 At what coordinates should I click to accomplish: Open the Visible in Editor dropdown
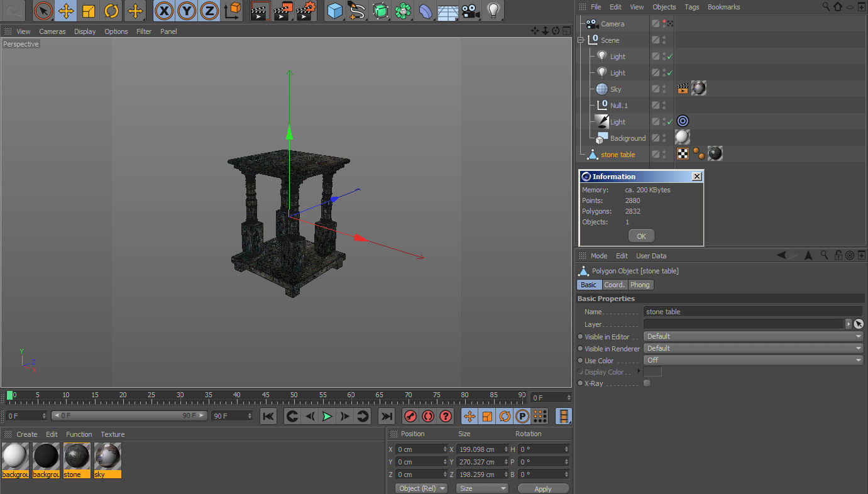(x=753, y=336)
